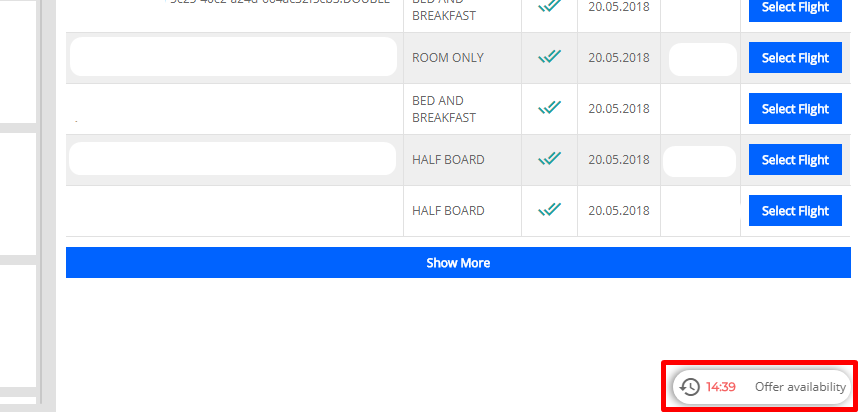Click the double-check icon in the topmost row

(549, 6)
